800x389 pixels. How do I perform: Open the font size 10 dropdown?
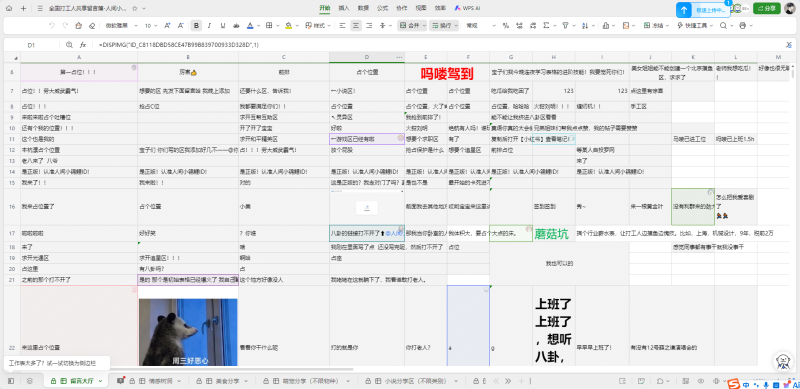pyautogui.click(x=151, y=26)
